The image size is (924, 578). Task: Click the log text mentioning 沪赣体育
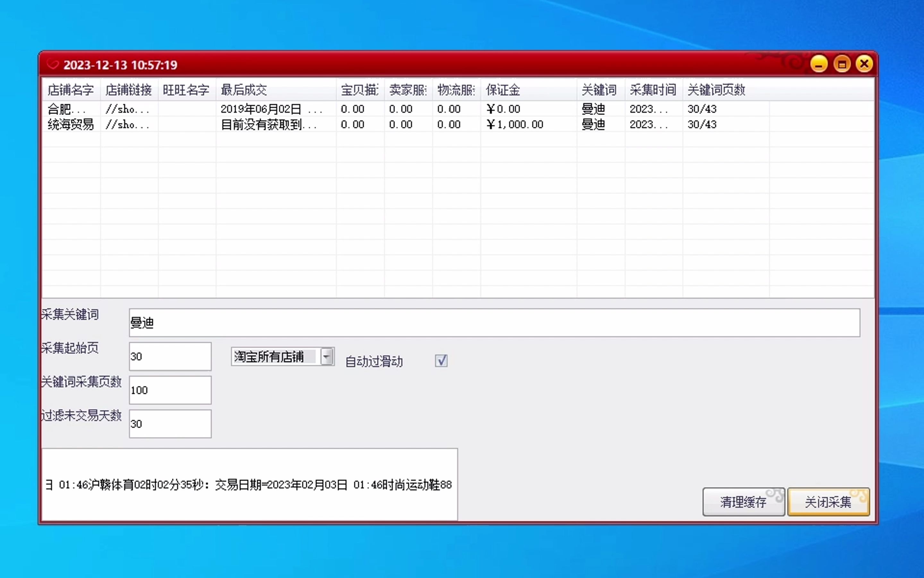[249, 485]
